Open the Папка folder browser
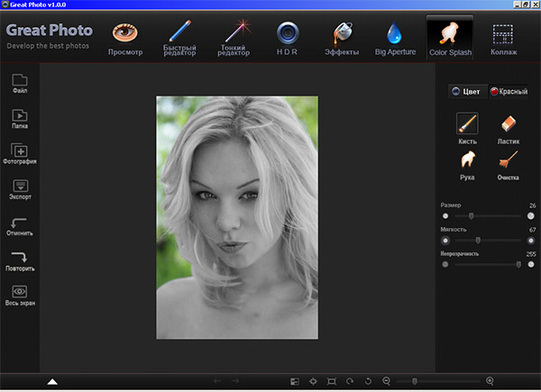541x392 pixels. 20,118
